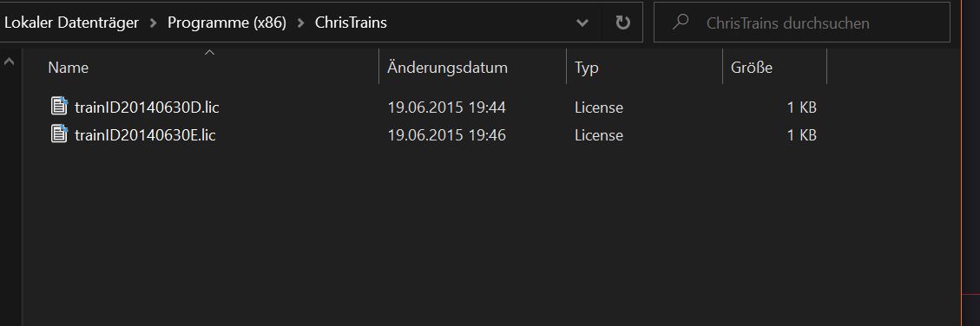Select the file trainID20140630D.lic by name

click(x=147, y=108)
